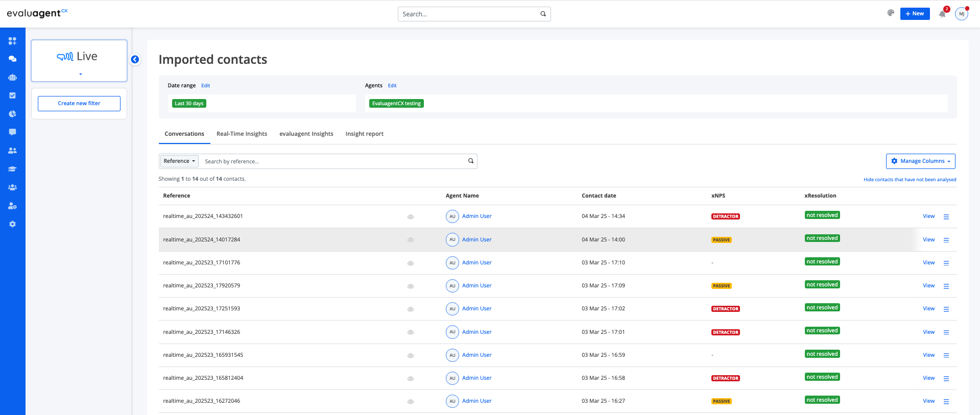Screen dimensions: 980x415
Task: Hide contacts that have not been analysed
Action: (x=910, y=179)
